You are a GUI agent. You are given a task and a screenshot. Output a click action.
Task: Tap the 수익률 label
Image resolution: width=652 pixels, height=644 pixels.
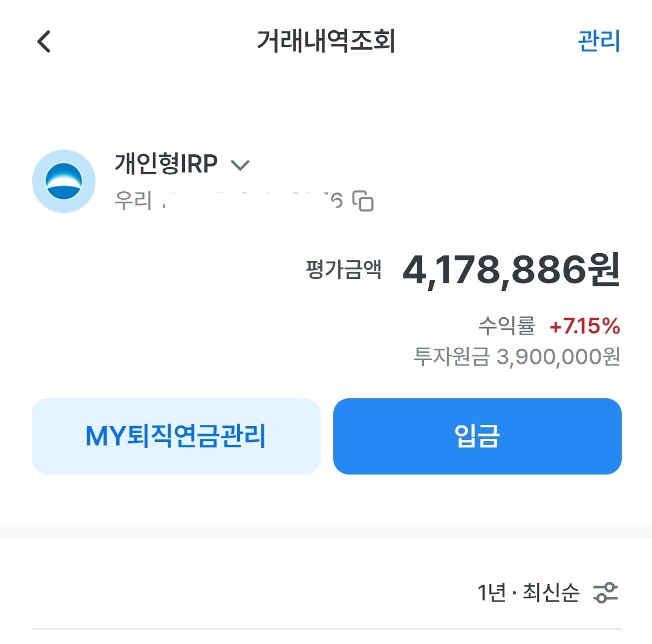point(506,327)
